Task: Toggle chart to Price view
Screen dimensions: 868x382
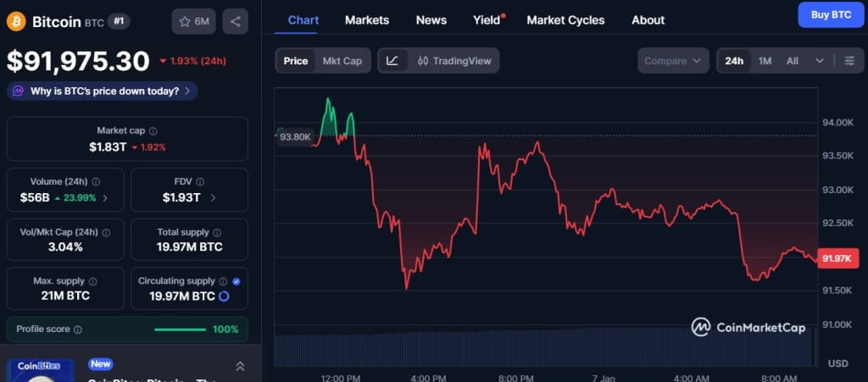Action: 296,61
